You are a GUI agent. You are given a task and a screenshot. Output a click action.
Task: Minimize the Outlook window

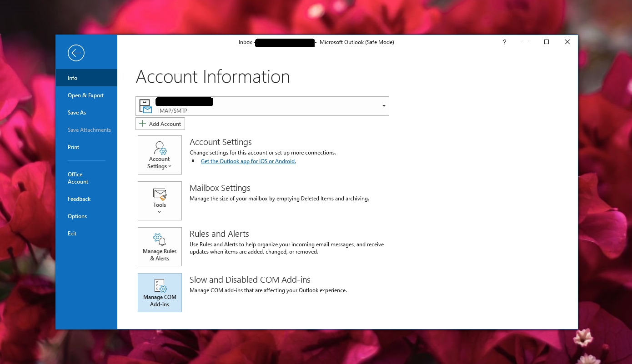pos(526,42)
